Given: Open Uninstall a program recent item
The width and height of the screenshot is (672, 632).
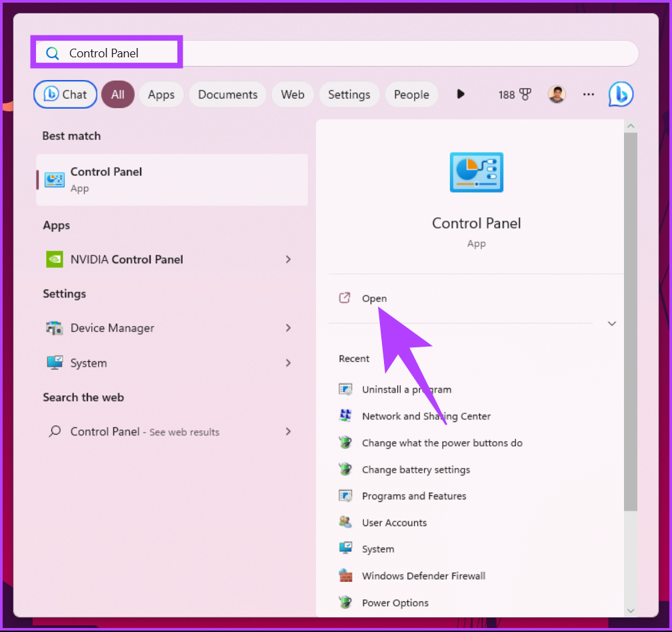Looking at the screenshot, I should tap(407, 389).
